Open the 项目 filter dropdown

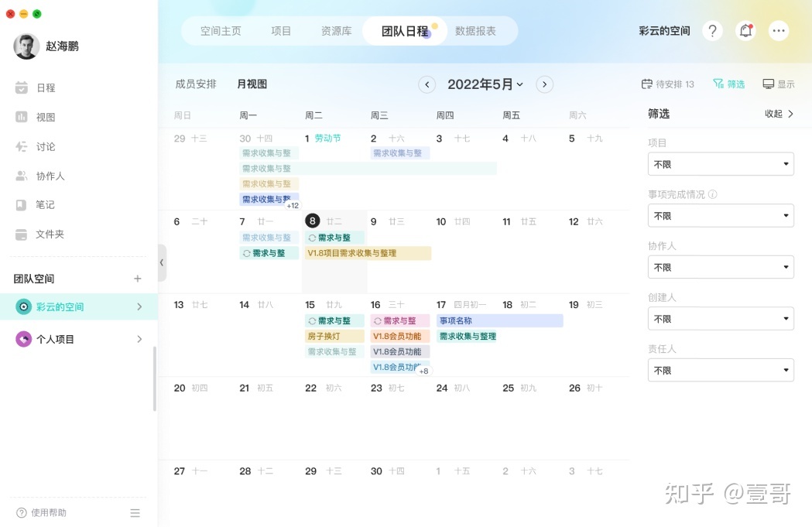[x=720, y=164]
